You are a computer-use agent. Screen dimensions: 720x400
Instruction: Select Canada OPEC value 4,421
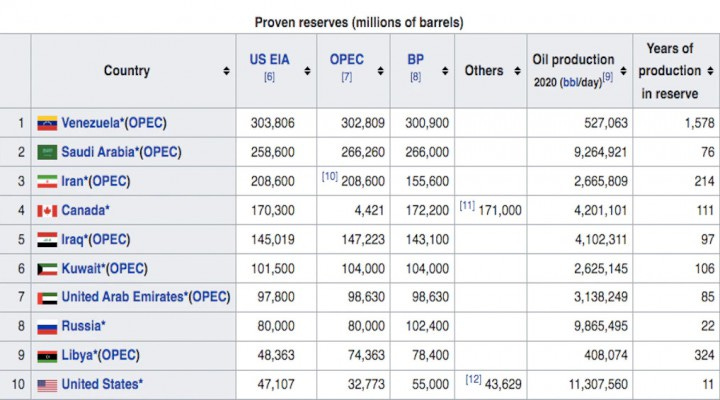pyautogui.click(x=369, y=211)
